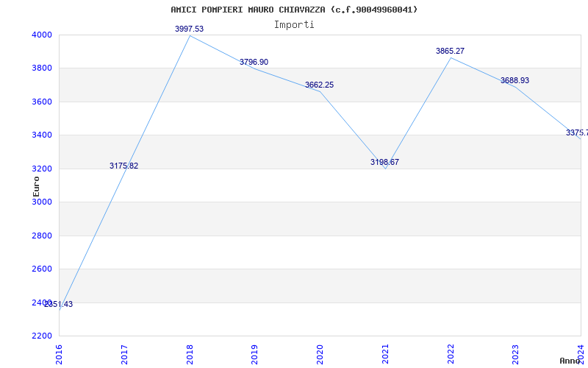Click the 3198.67 data label
Screen dimensions: 588x368
(384, 162)
